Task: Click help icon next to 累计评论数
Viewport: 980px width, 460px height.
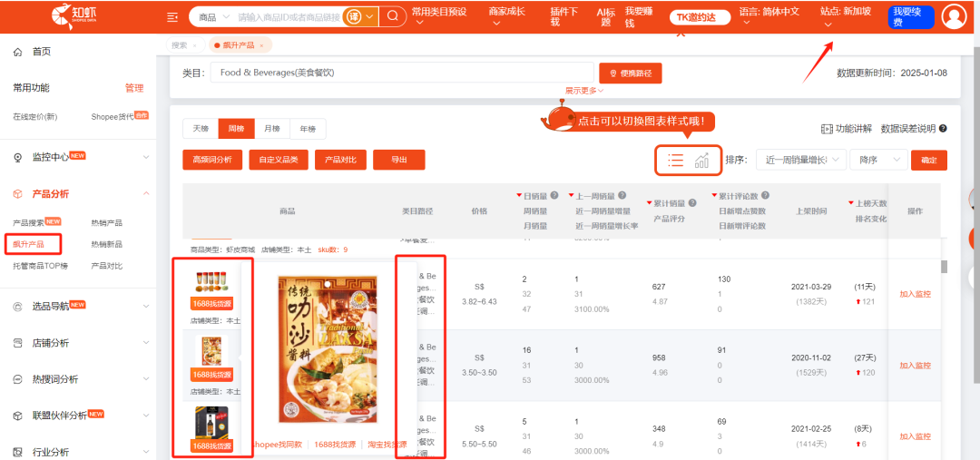Action: click(x=766, y=196)
